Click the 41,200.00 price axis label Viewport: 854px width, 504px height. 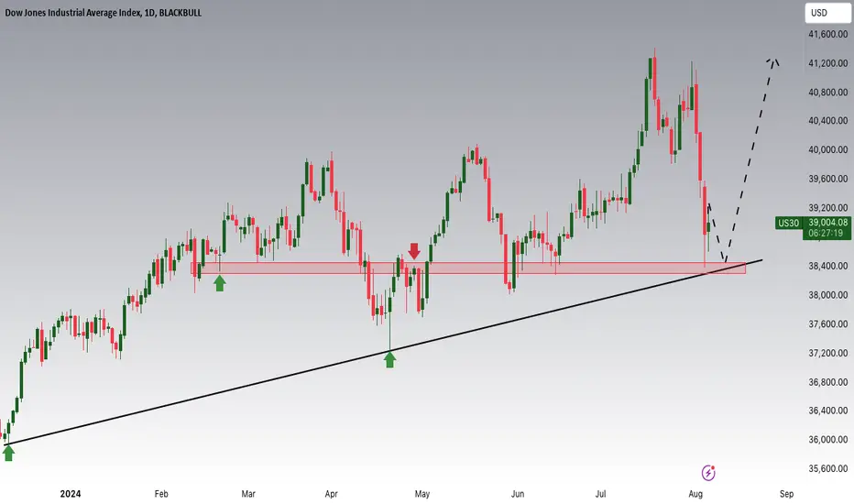click(827, 63)
